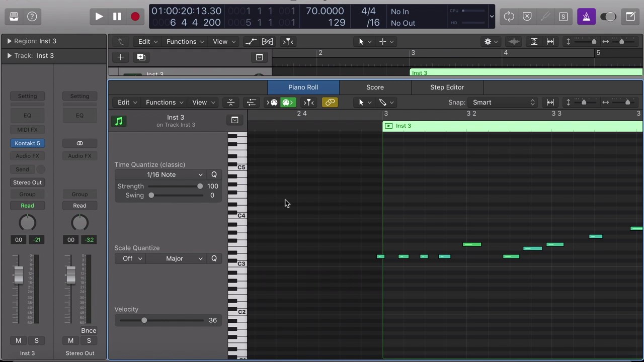Open the Tracks area View menu
644x362 pixels.
click(224, 42)
